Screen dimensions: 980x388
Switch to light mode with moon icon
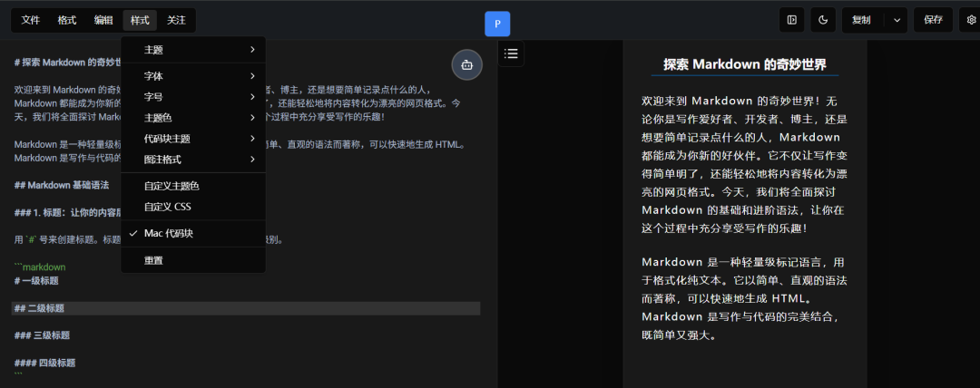coord(823,20)
